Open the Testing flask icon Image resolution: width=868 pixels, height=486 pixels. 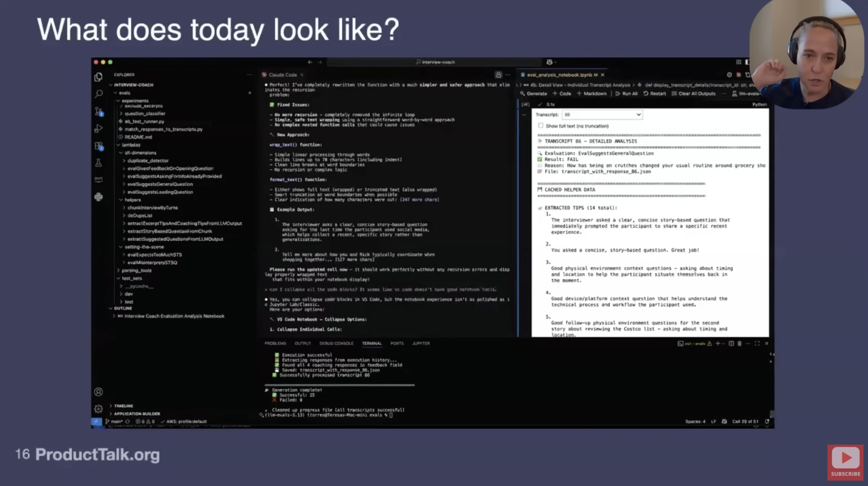(x=99, y=163)
